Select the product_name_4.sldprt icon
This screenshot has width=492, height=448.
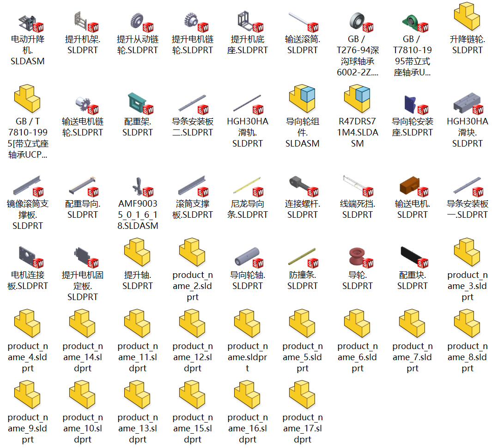[x=27, y=324]
